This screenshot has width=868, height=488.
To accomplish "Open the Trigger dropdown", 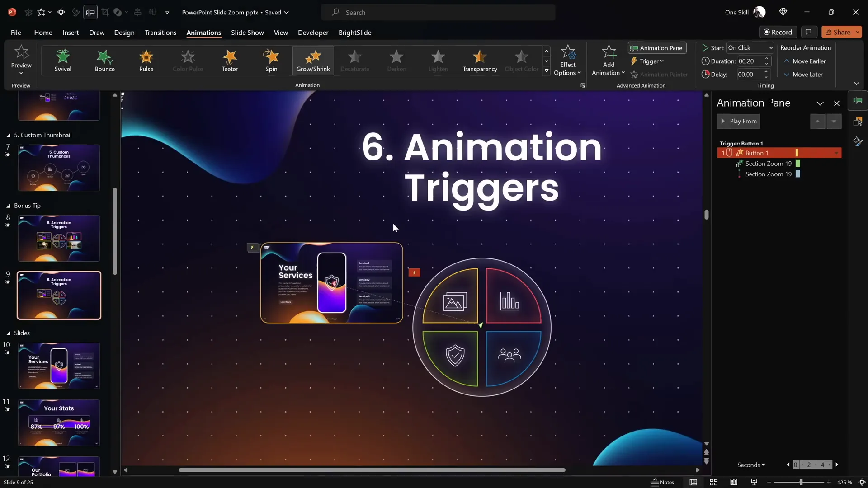I will (647, 61).
